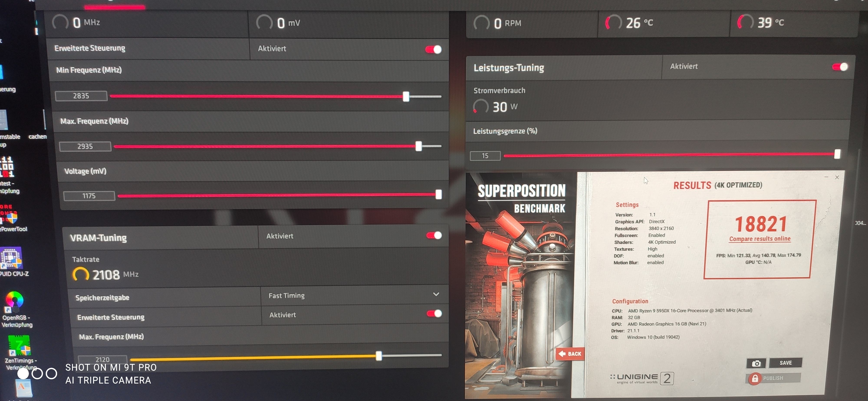The image size is (868, 401).
Task: Click the Max. Frequenz GPU slider handle
Action: (x=419, y=146)
